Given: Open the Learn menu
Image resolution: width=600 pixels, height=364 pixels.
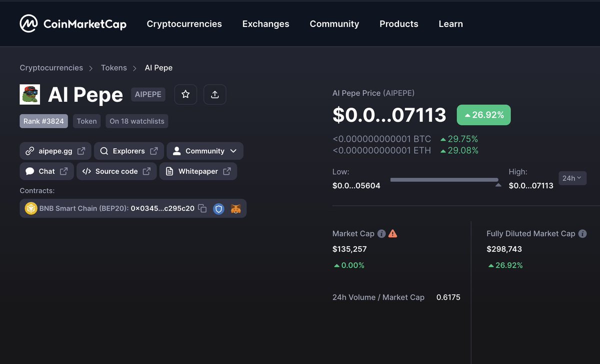Looking at the screenshot, I should [450, 24].
